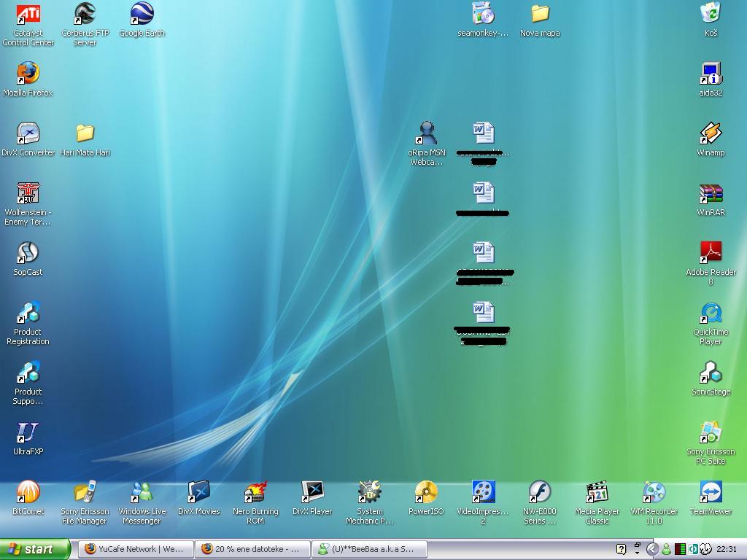
Task: Click the PowerISO disc icon
Action: [426, 492]
